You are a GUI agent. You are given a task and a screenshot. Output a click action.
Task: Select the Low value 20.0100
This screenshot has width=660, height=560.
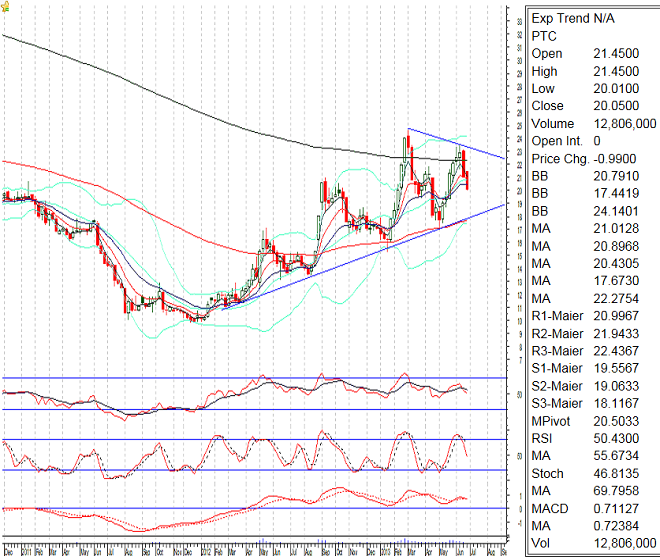617,88
